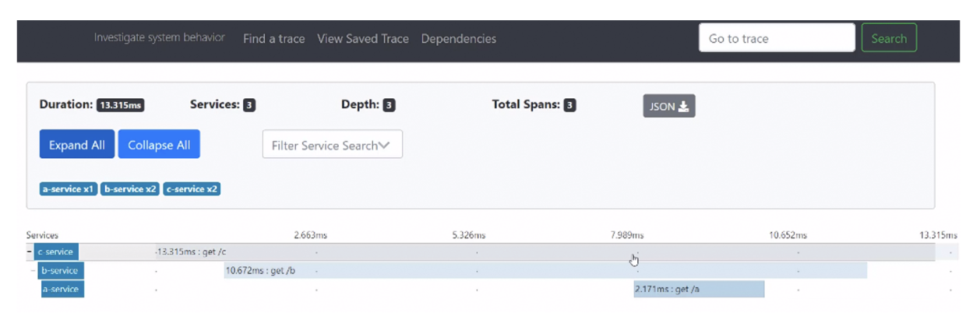Screen dimensions: 980x313
Task: Select a-service label in span tree
Action: pyautogui.click(x=62, y=290)
